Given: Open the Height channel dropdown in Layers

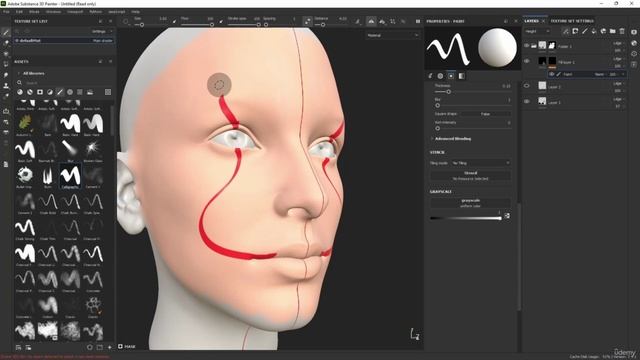Looking at the screenshot, I should [538, 31].
